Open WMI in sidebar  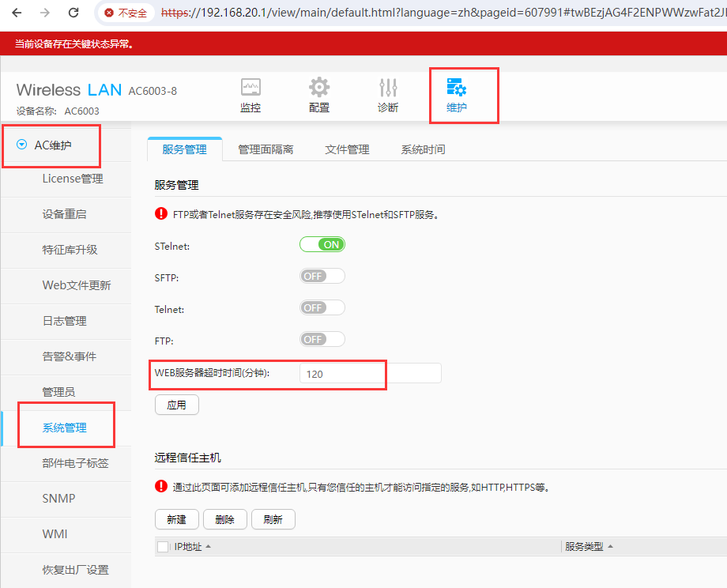(x=66, y=534)
